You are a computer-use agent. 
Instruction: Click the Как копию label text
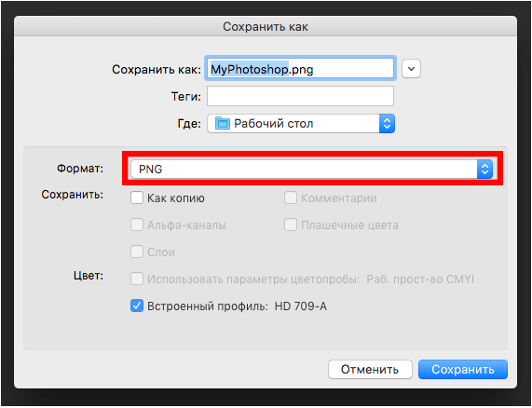click(176, 198)
